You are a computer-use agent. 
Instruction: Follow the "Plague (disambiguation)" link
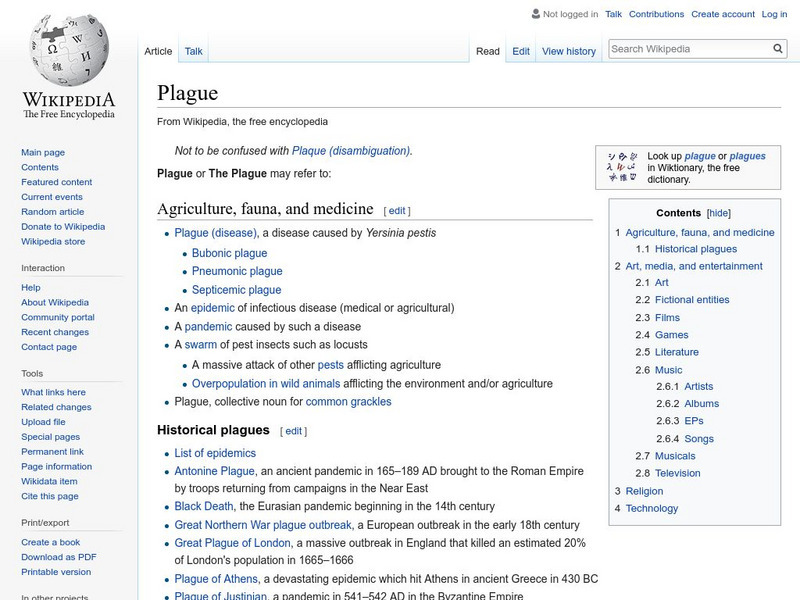[350, 152]
